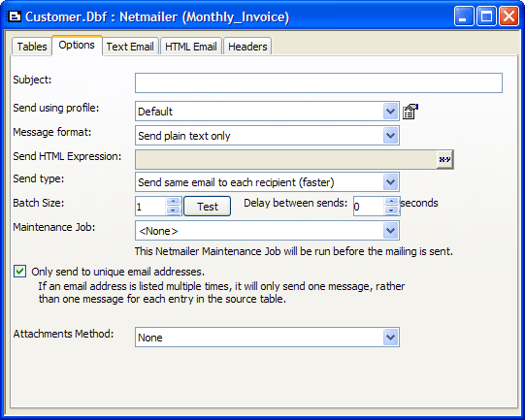The height and width of the screenshot is (420, 525).
Task: Increase the delay between sends
Action: coord(391,202)
